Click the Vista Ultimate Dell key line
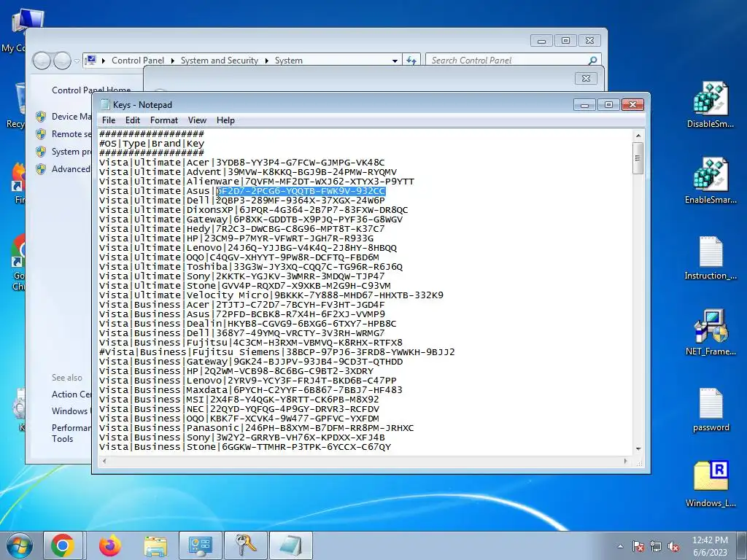The height and width of the screenshot is (560, 747). (242, 201)
